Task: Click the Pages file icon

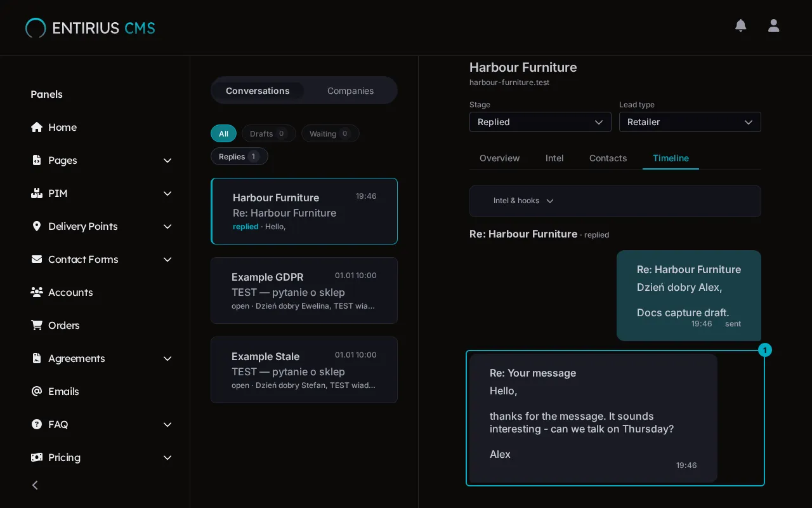Action: 37,160
